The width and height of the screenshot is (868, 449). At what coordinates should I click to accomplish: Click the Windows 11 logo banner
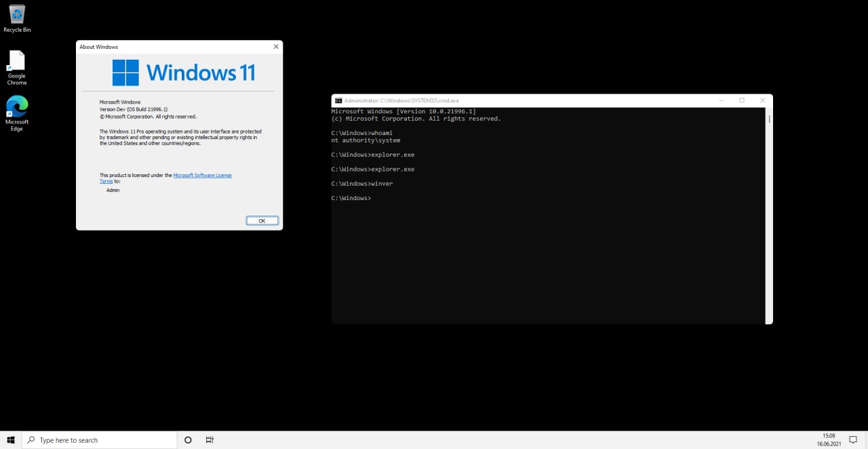click(183, 73)
